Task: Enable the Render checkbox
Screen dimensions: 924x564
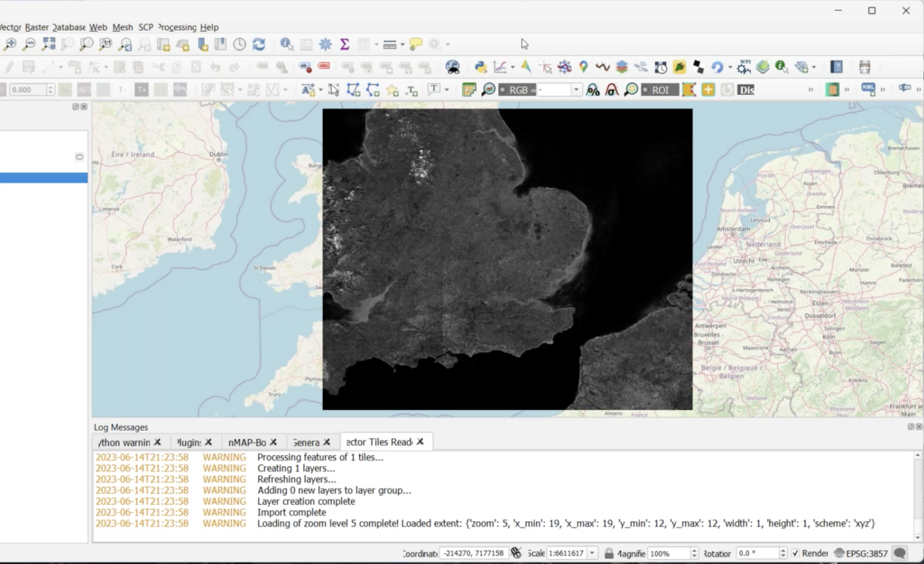Action: tap(795, 553)
